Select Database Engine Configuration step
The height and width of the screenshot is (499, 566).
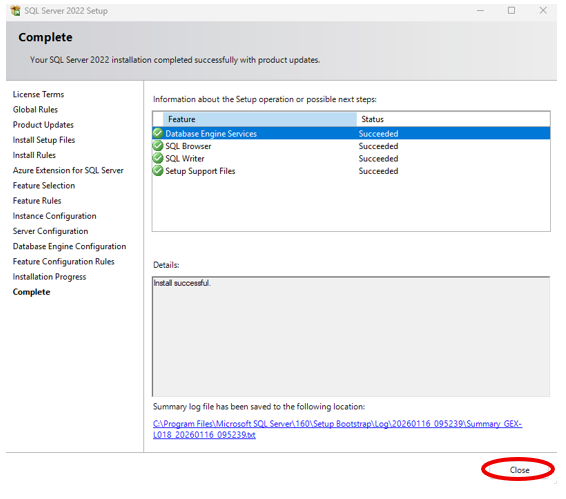click(69, 246)
